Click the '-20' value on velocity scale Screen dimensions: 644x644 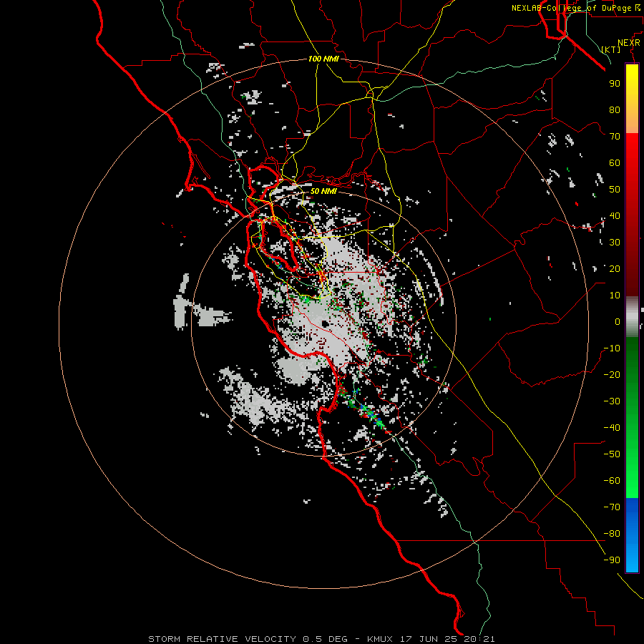click(612, 374)
